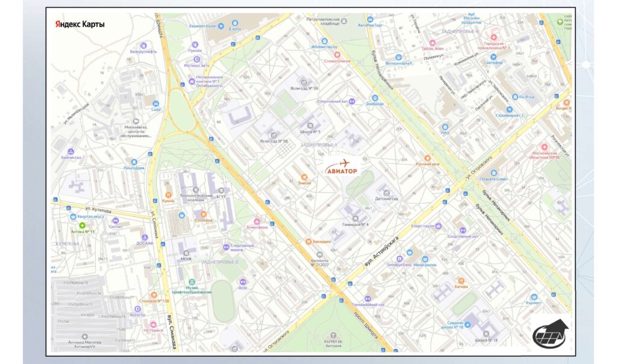Click the Не Паркуй pink marker

click(154, 325)
